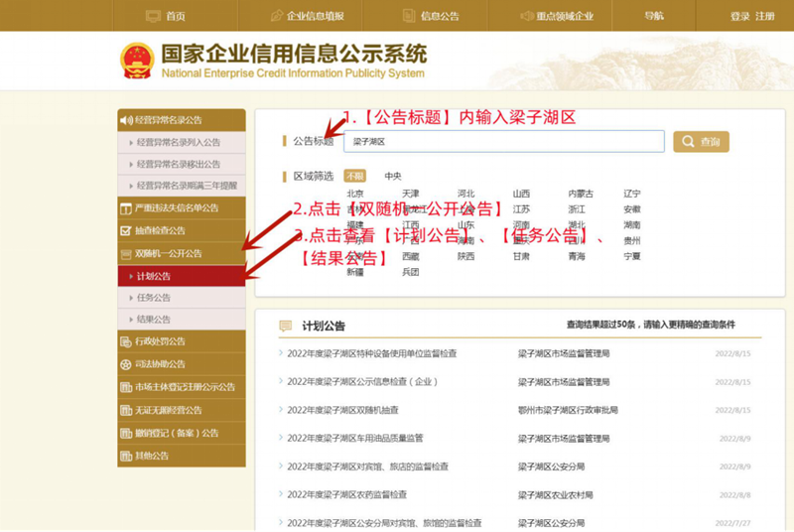Open 经营异常名录列入公告 sub-item

coord(182,142)
